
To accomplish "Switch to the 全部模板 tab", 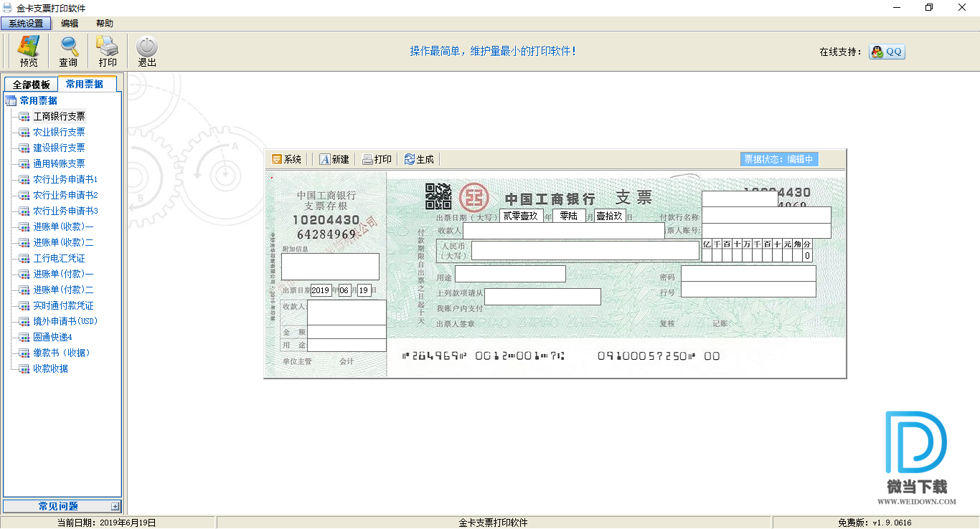I will (31, 85).
